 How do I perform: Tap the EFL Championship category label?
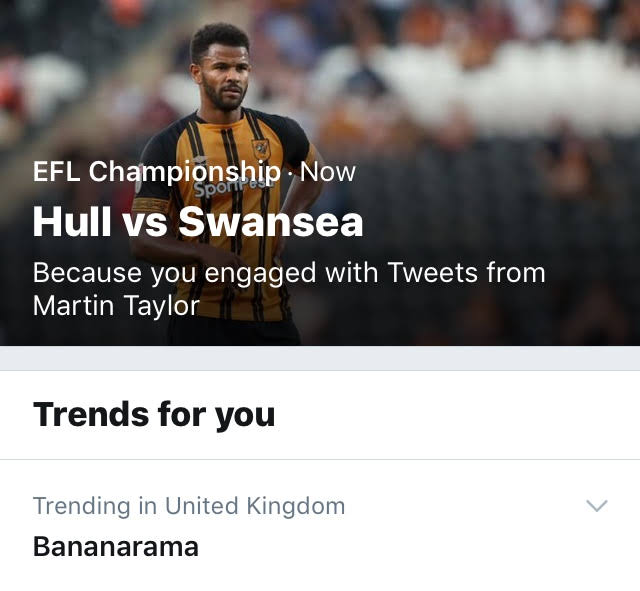click(156, 172)
